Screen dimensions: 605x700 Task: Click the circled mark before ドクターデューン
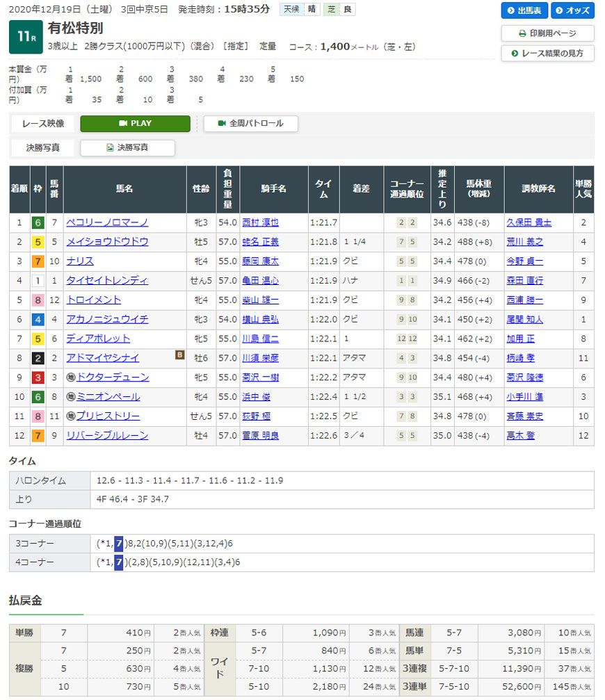click(x=70, y=377)
